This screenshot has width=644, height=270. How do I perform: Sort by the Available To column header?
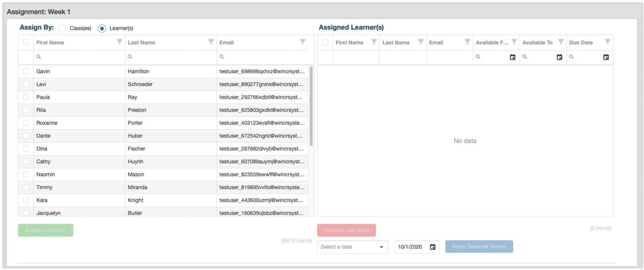click(x=537, y=42)
